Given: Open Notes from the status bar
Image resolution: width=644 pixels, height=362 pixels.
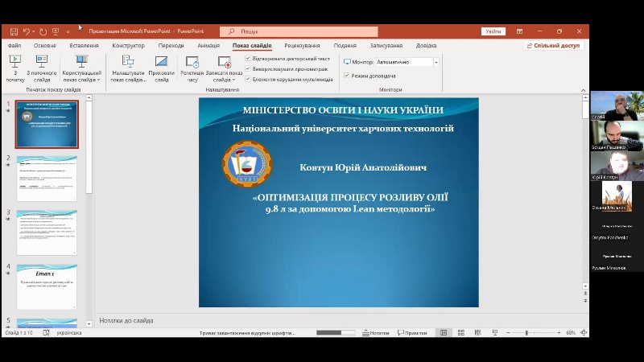Looking at the screenshot, I should point(376,332).
